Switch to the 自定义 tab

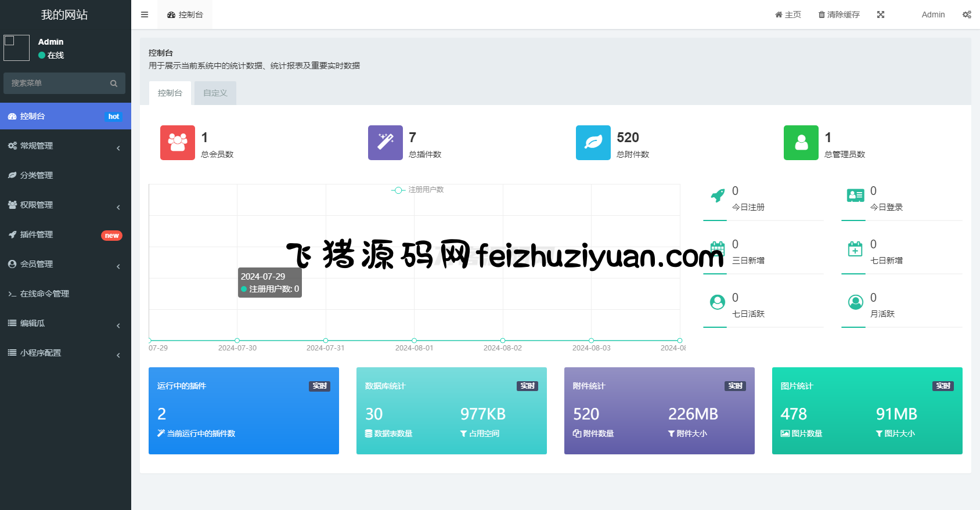tap(215, 93)
